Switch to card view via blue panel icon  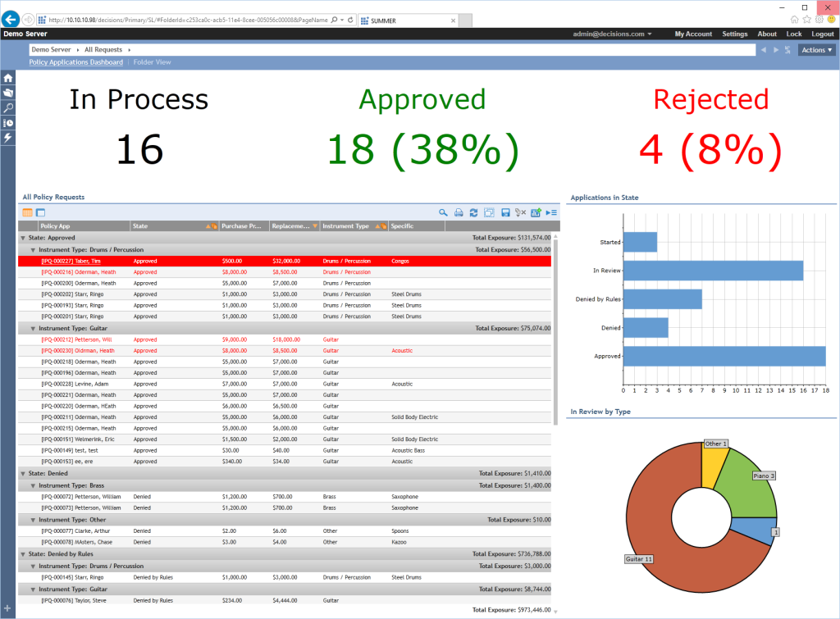[40, 212]
